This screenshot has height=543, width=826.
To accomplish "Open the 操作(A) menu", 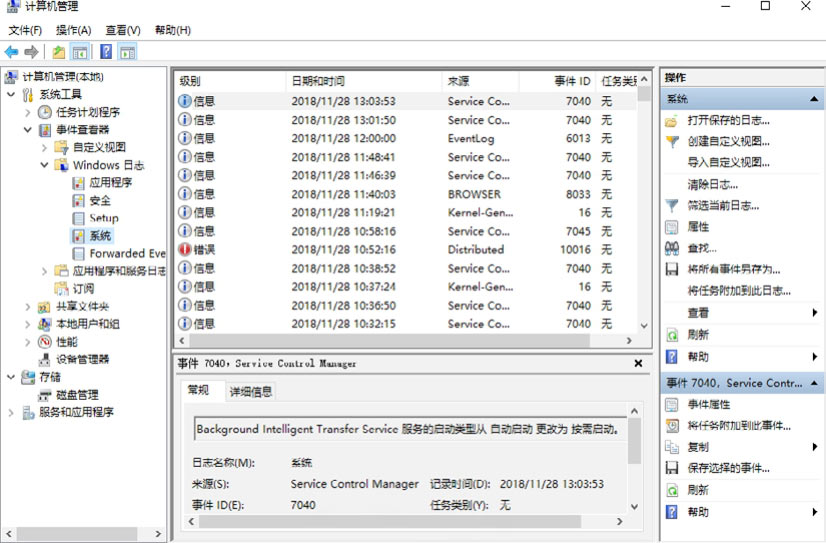I will 73,30.
